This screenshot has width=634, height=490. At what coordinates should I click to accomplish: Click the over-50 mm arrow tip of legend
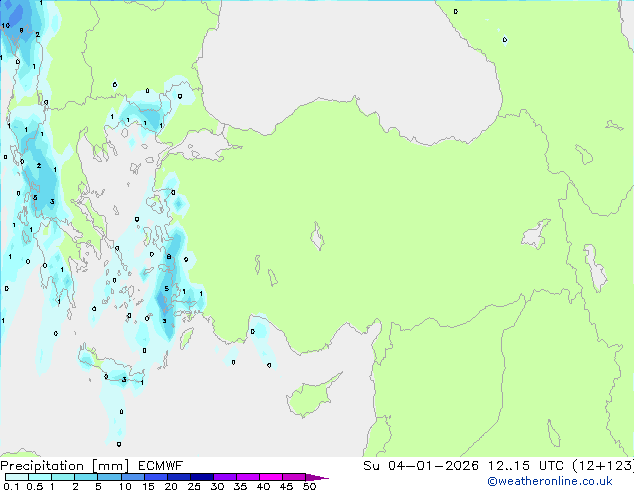pyautogui.click(x=317, y=477)
